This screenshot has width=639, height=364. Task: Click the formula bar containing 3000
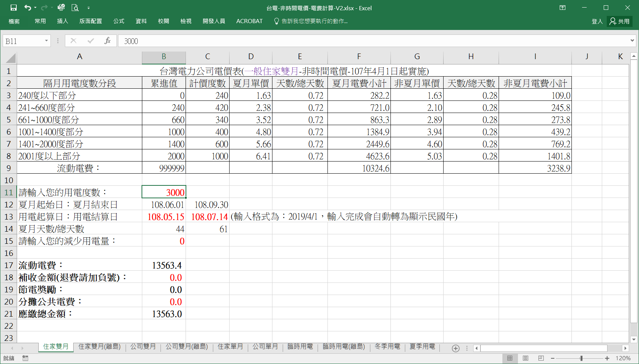374,41
